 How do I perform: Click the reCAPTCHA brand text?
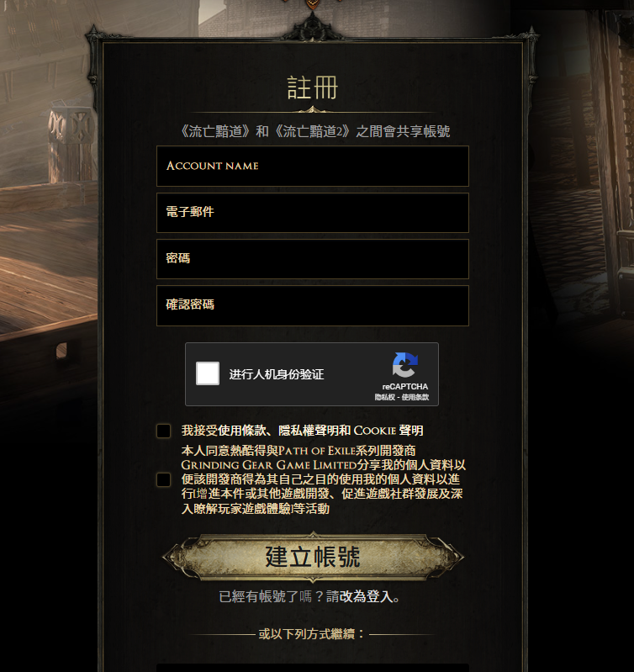[x=404, y=387]
